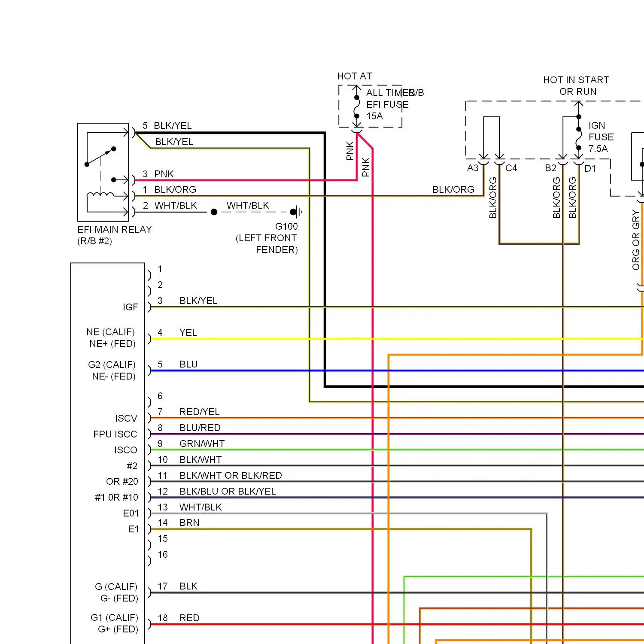Click the 'ISCV' terminal label

click(126, 419)
